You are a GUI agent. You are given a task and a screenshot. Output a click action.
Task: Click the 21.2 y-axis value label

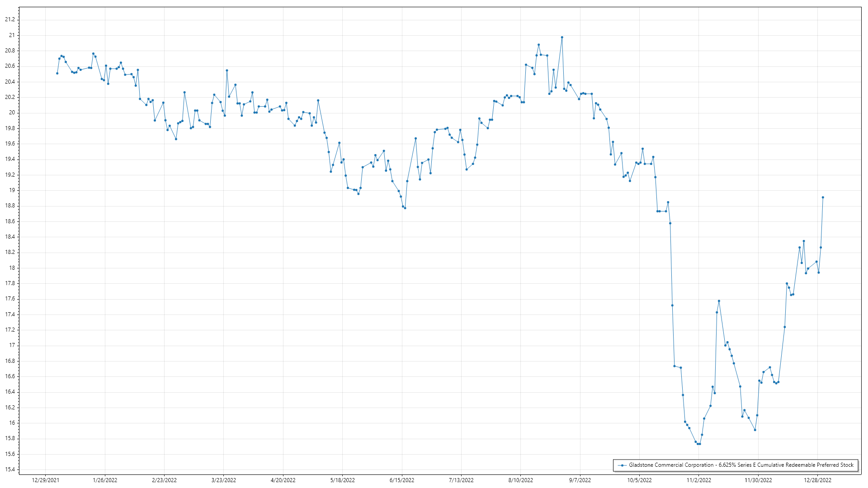(10, 20)
